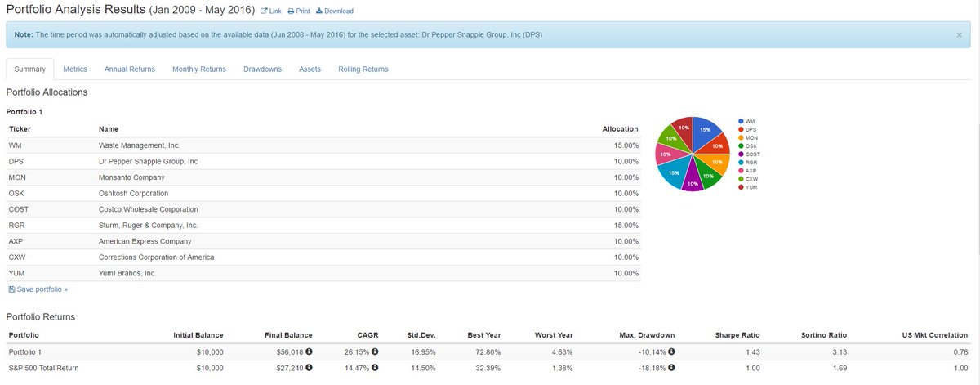This screenshot has height=385, width=980.
Task: Click the Link text in header
Action: (274, 11)
